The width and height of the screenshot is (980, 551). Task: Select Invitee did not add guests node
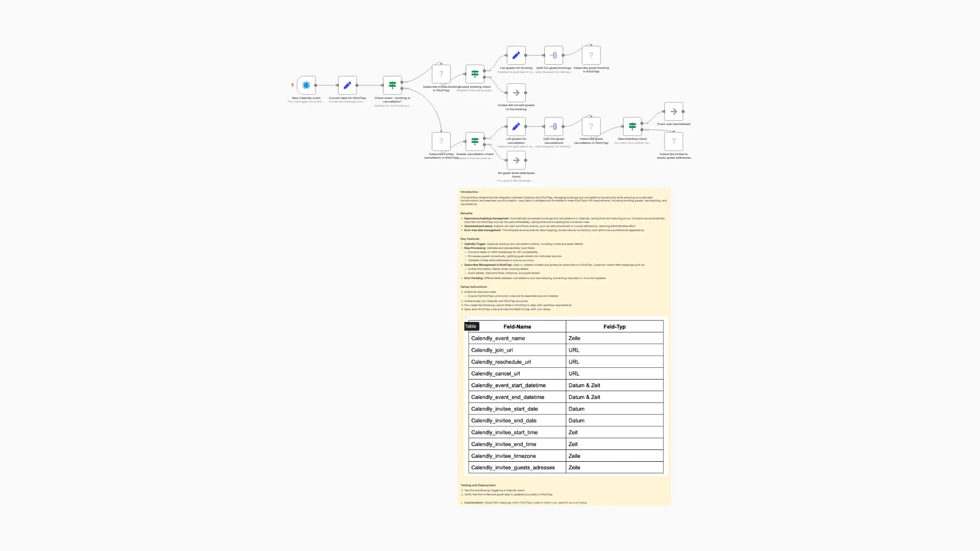(516, 93)
